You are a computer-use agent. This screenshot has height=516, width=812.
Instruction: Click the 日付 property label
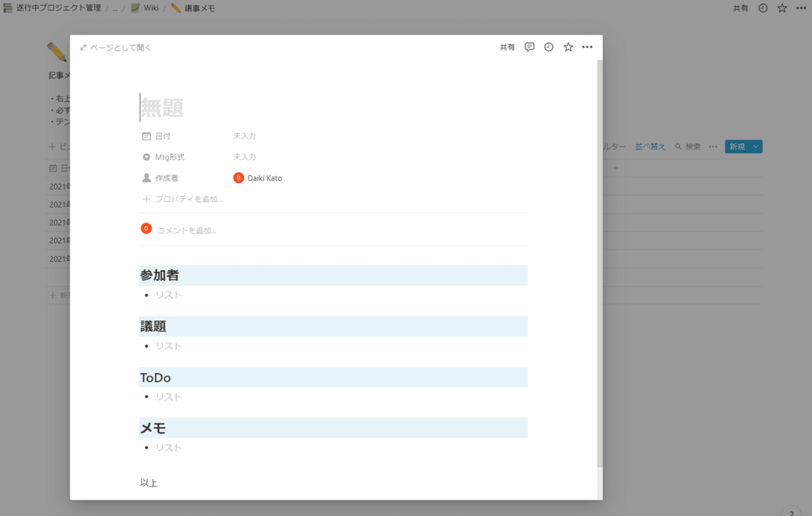click(x=156, y=136)
